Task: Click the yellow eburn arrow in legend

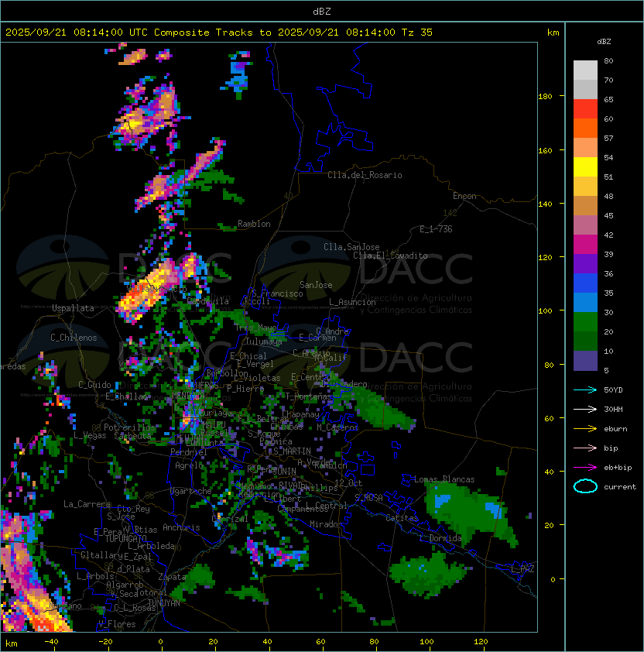Action: [x=585, y=428]
